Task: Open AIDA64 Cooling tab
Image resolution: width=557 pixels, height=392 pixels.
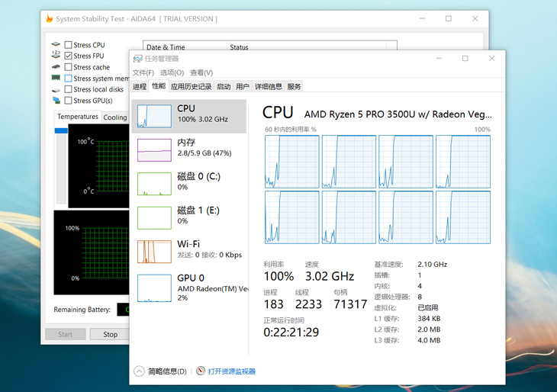Action: (x=115, y=117)
